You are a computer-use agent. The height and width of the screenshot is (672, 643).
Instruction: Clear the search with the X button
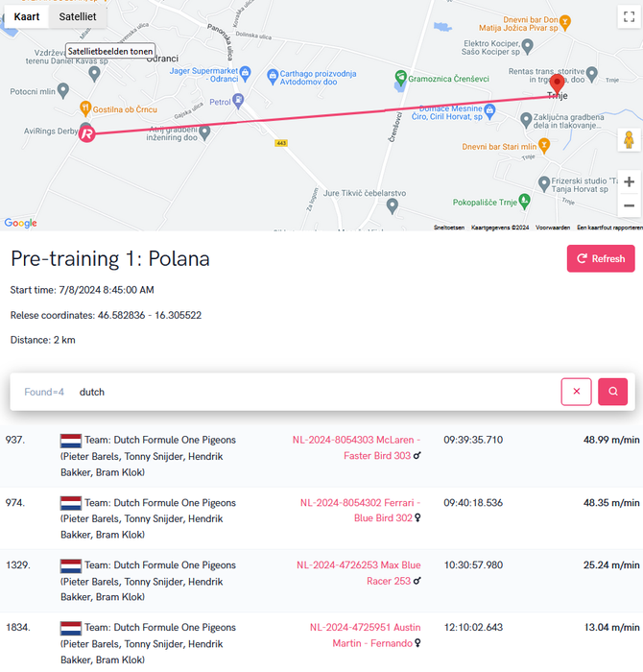click(576, 392)
